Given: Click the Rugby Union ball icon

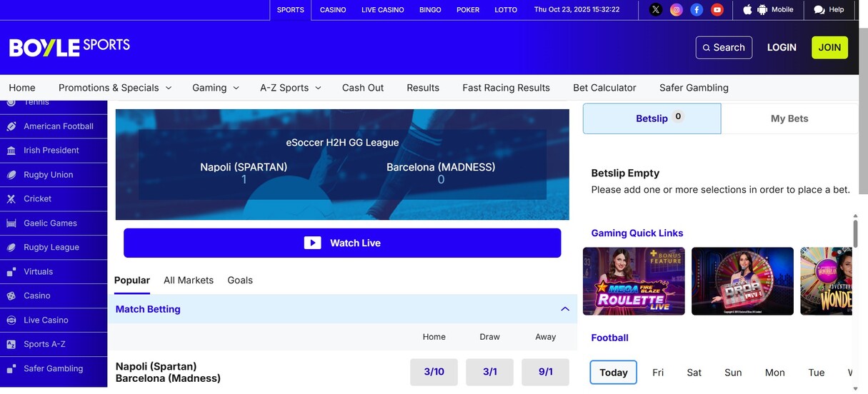Looking at the screenshot, I should [x=11, y=175].
